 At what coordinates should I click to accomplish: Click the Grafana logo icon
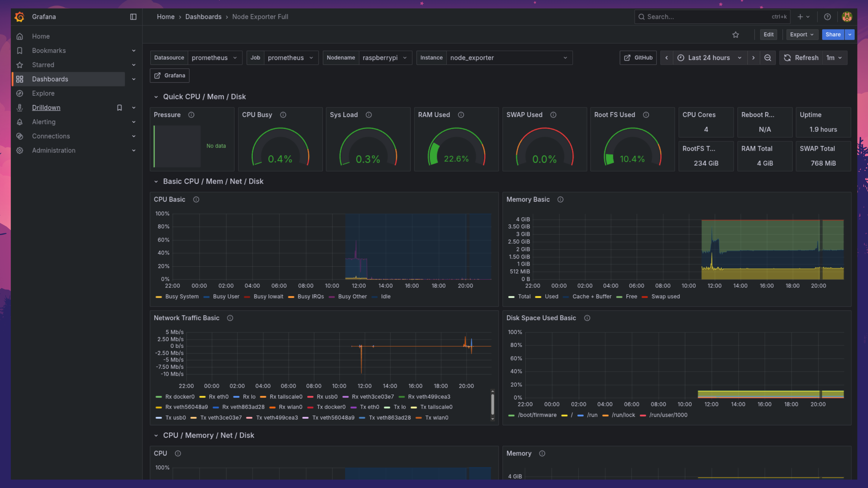click(x=20, y=17)
